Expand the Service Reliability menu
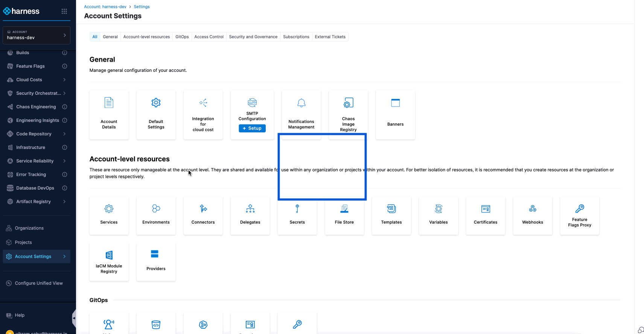This screenshot has width=644, height=334. click(x=64, y=161)
